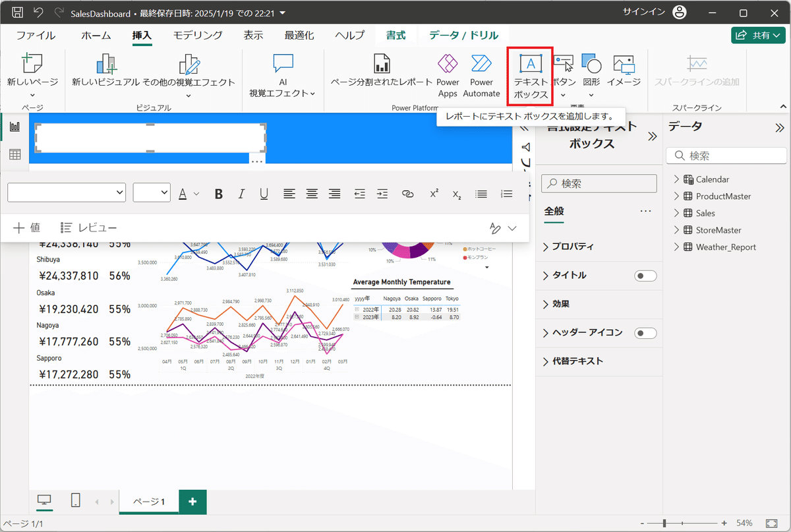This screenshot has width=791, height=532.
Task: Apply bold formatting
Action: click(219, 193)
